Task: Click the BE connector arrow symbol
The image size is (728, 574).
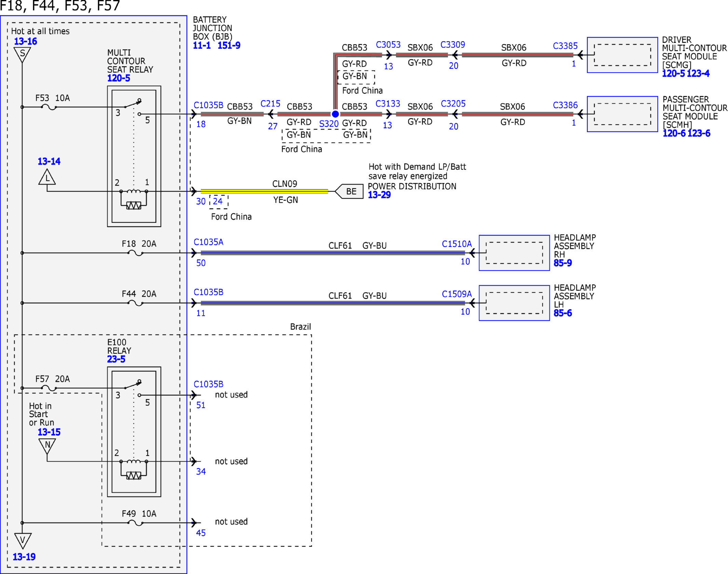Action: click(349, 191)
